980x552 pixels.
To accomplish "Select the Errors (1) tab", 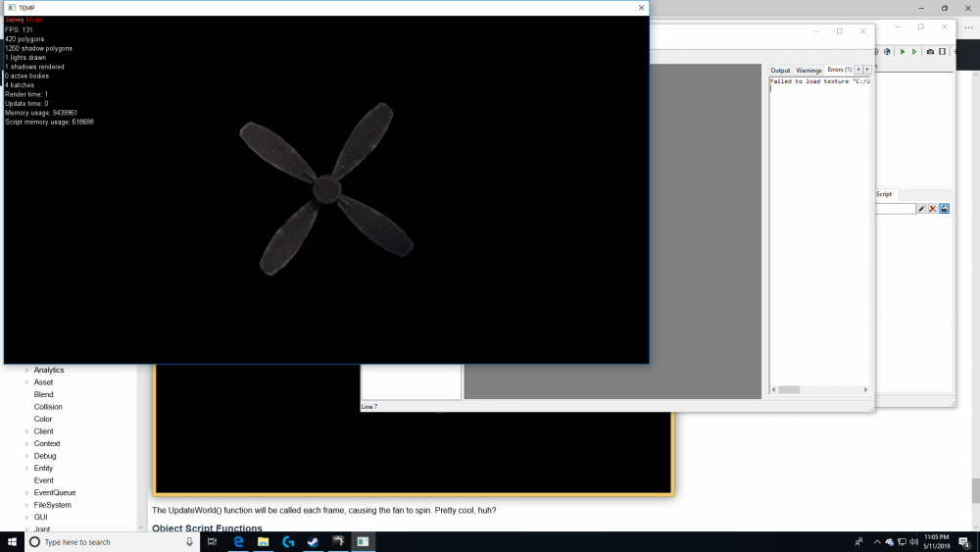I will 840,70.
